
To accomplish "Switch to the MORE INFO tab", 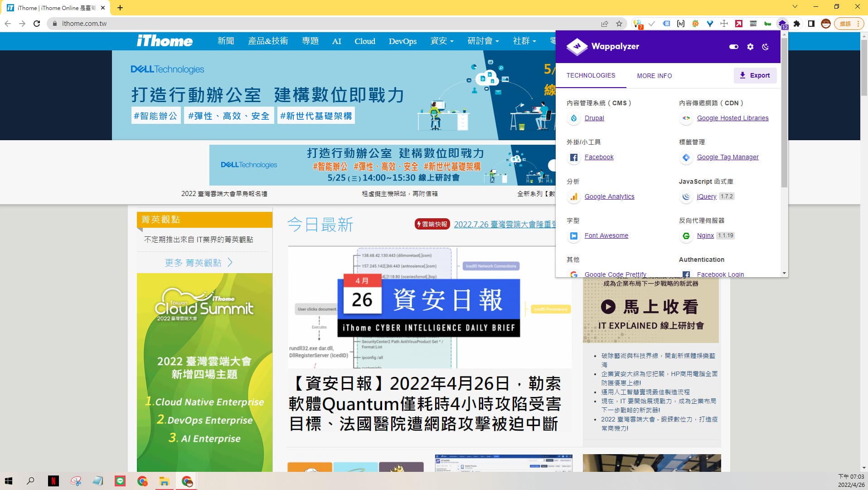I will (654, 76).
